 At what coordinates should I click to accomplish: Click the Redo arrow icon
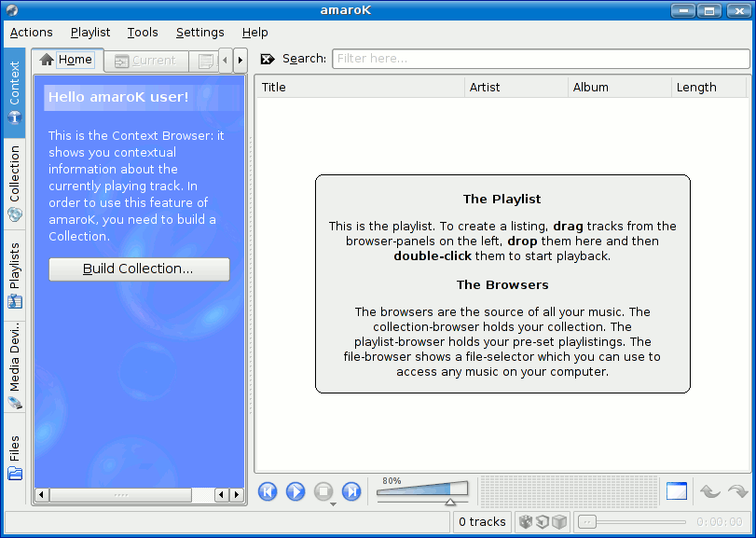(737, 491)
